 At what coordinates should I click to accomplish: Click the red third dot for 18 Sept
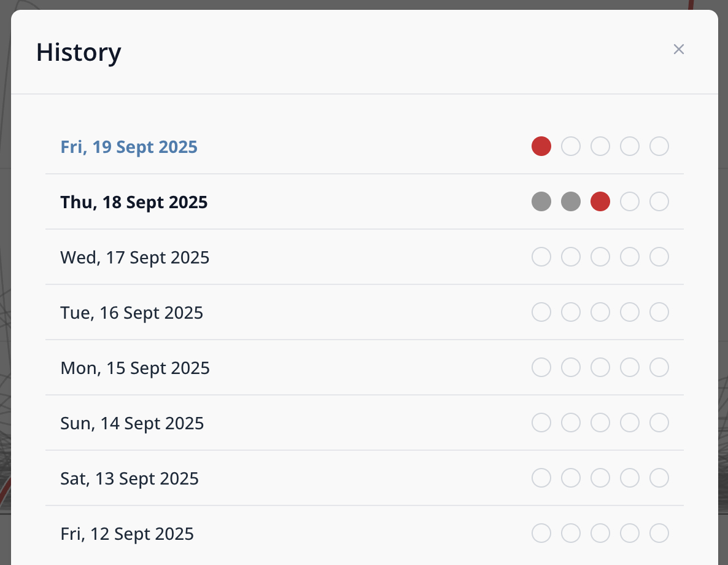600,202
